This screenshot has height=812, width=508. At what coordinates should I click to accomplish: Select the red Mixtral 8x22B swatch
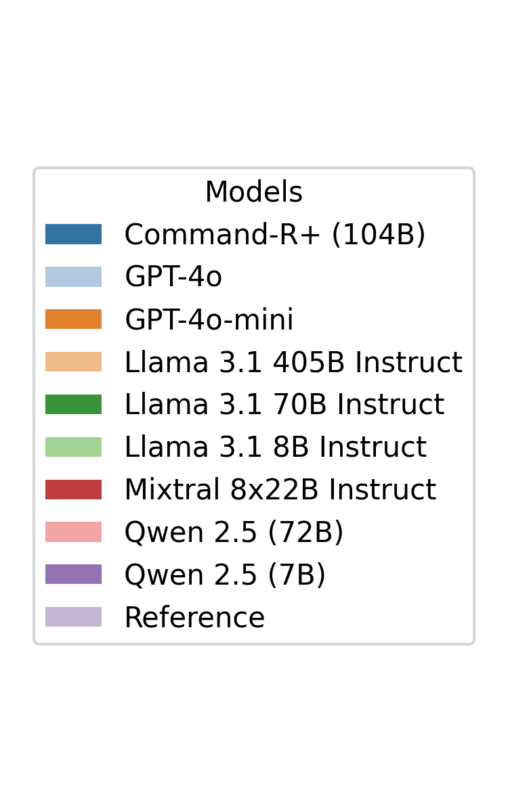(x=73, y=490)
